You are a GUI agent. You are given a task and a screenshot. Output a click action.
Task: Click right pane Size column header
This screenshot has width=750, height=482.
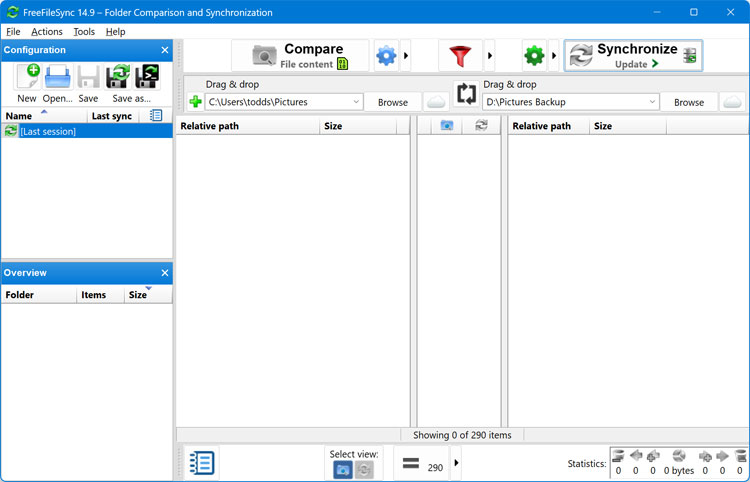(x=628, y=126)
